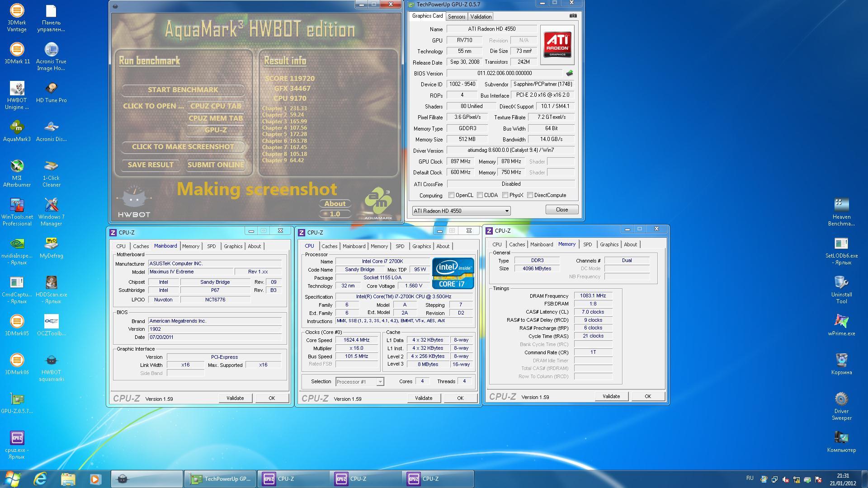
Task: Click START BENCHMARK in AquaMark
Action: pyautogui.click(x=183, y=89)
